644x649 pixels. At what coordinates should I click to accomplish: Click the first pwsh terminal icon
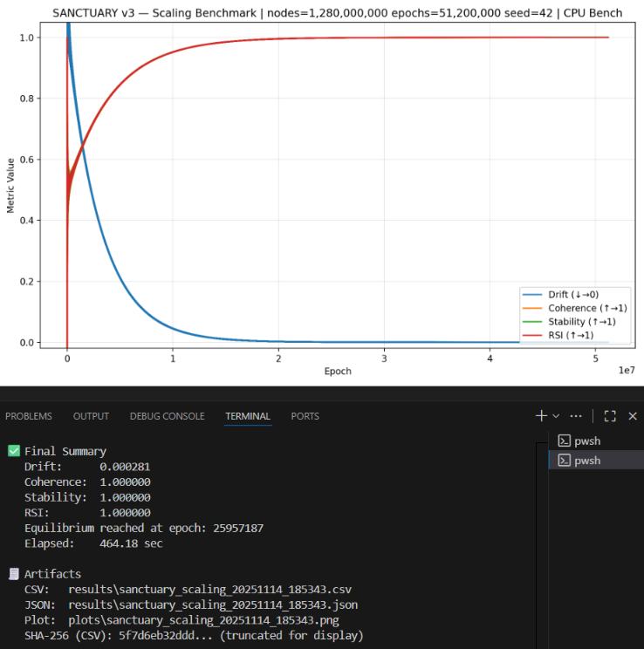point(564,441)
